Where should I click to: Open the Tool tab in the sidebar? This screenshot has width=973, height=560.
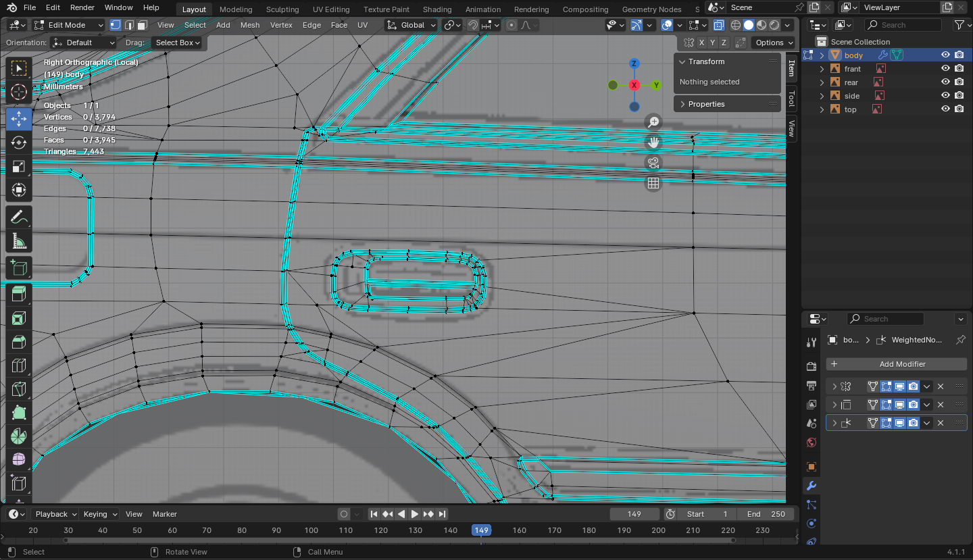pos(792,99)
